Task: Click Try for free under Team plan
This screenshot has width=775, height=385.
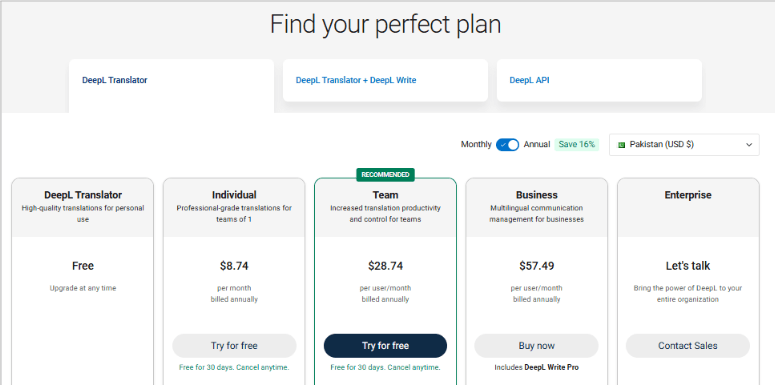Action: tap(385, 346)
